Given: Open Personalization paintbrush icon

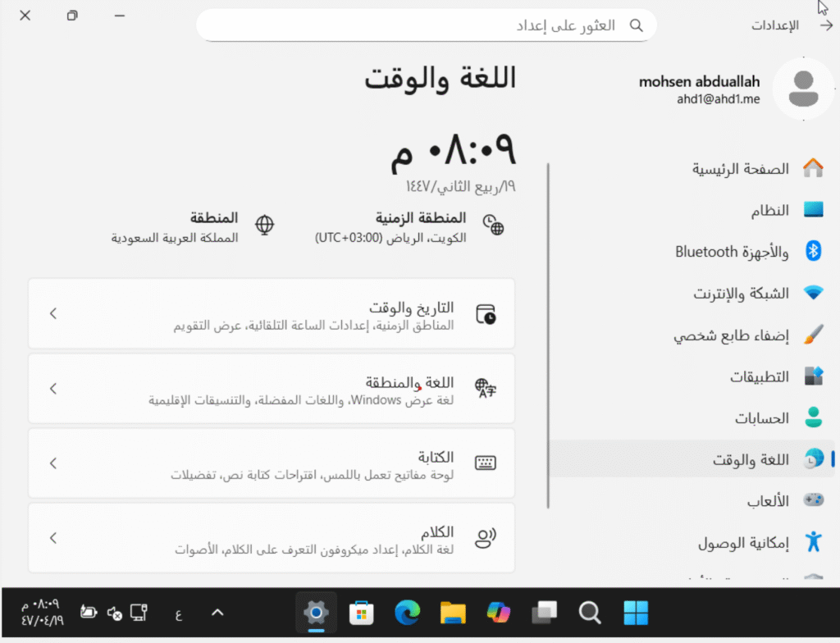Looking at the screenshot, I should (813, 335).
